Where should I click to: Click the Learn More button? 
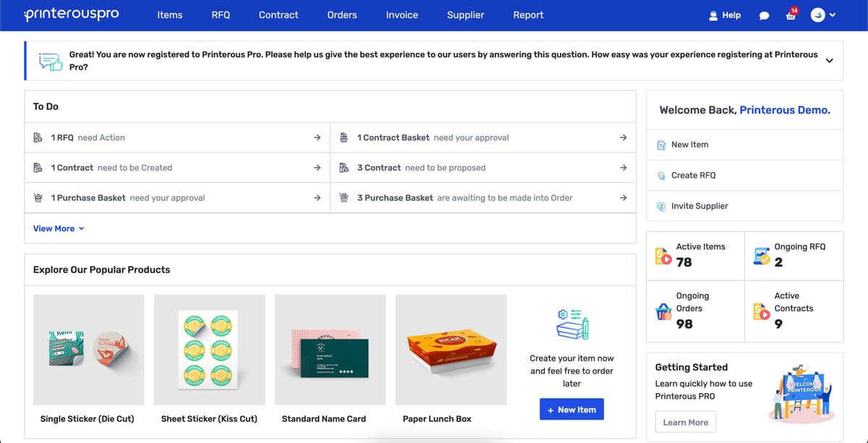click(685, 422)
